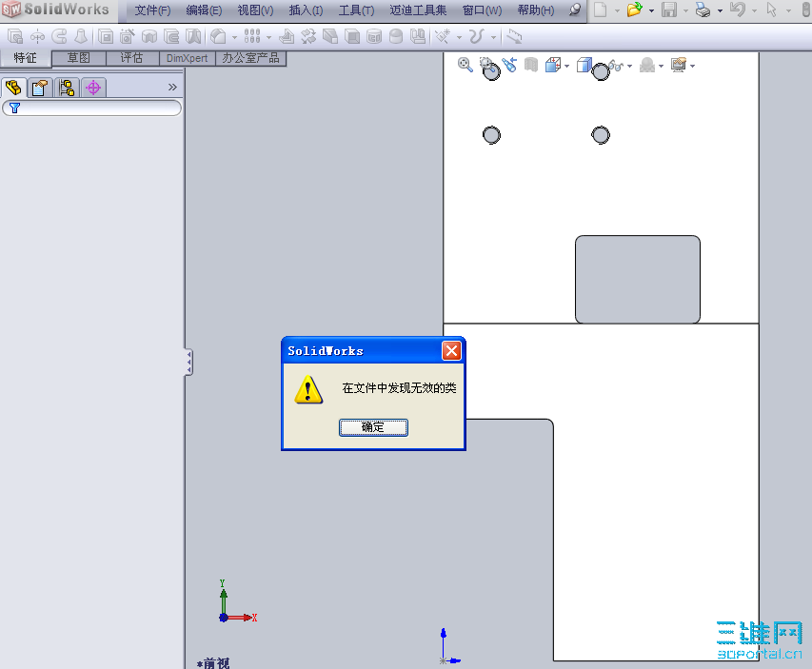This screenshot has width=812, height=669.
Task: Select the Fillet tool icon
Action: pos(219,36)
